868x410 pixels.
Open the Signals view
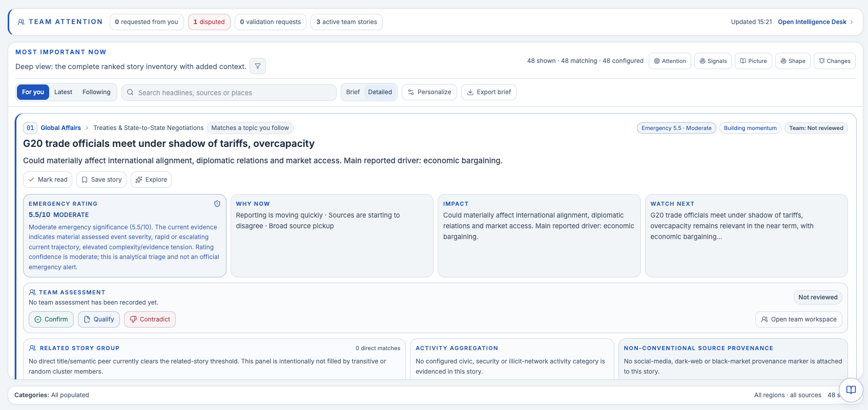point(713,61)
